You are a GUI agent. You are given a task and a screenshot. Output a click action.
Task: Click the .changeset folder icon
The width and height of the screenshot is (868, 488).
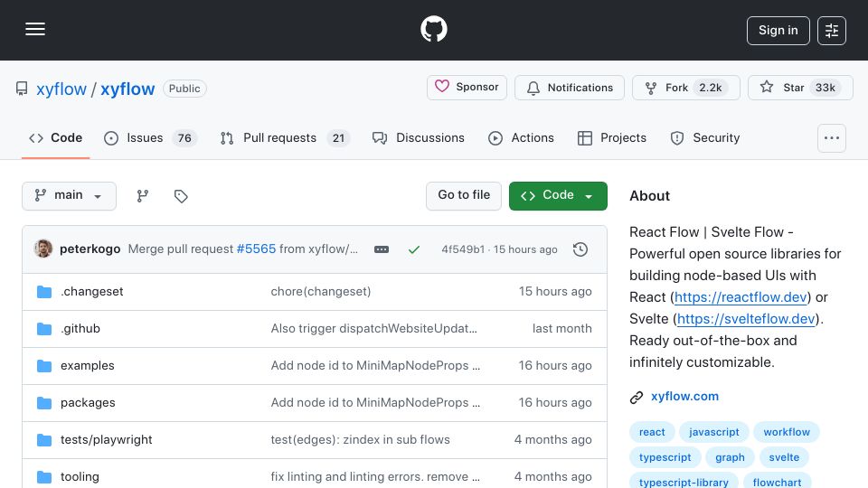44,292
